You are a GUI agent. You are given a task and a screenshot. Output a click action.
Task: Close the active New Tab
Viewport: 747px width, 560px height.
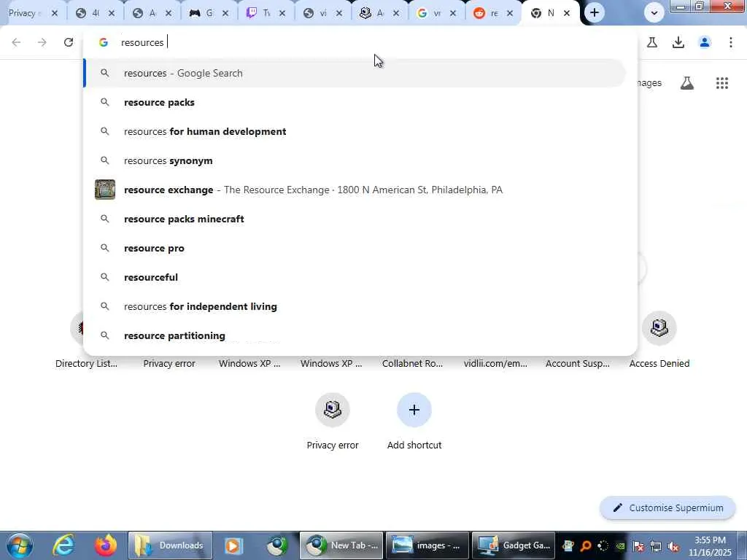coord(566,13)
